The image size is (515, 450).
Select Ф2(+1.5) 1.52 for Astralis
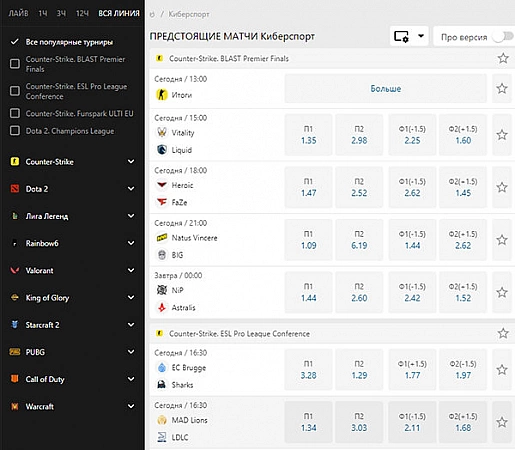pyautogui.click(x=463, y=292)
